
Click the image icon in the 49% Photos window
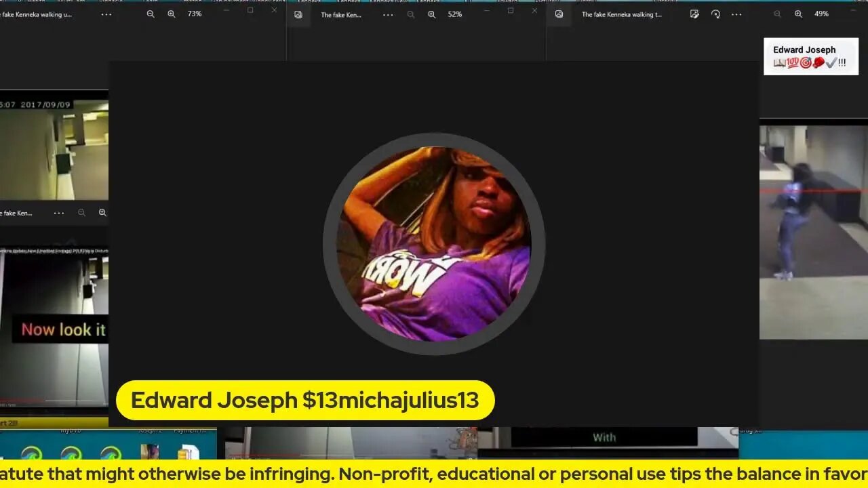[559, 14]
